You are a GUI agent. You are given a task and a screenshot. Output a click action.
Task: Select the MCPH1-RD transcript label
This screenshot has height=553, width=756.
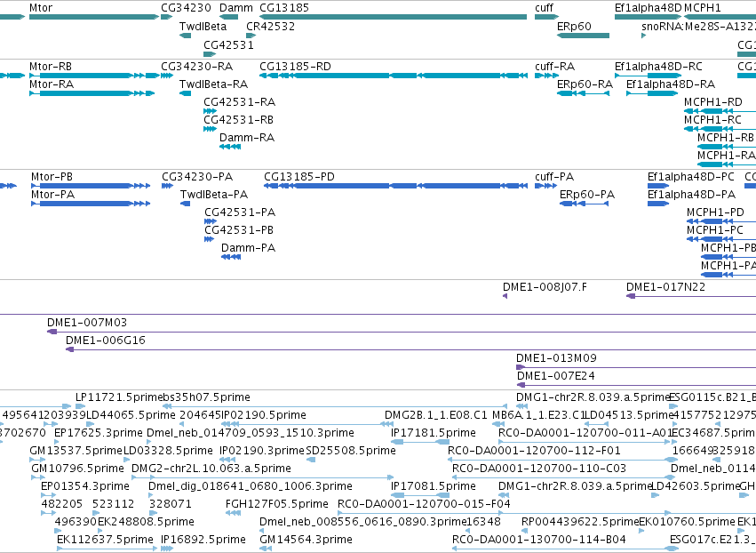(713, 102)
